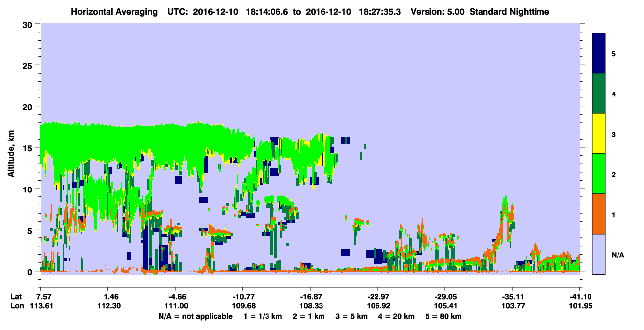Click longitude value 111.00
The height and width of the screenshot is (330, 644).
pyautogui.click(x=175, y=306)
